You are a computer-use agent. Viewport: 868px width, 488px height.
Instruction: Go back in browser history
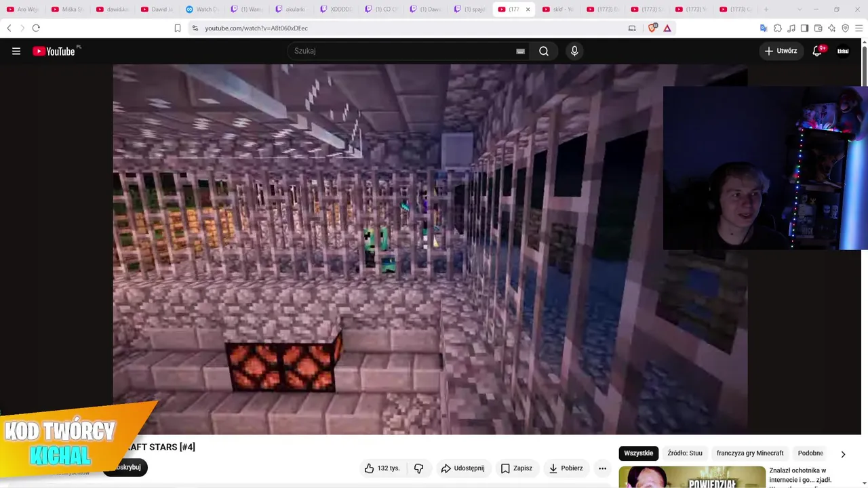tap(9, 28)
